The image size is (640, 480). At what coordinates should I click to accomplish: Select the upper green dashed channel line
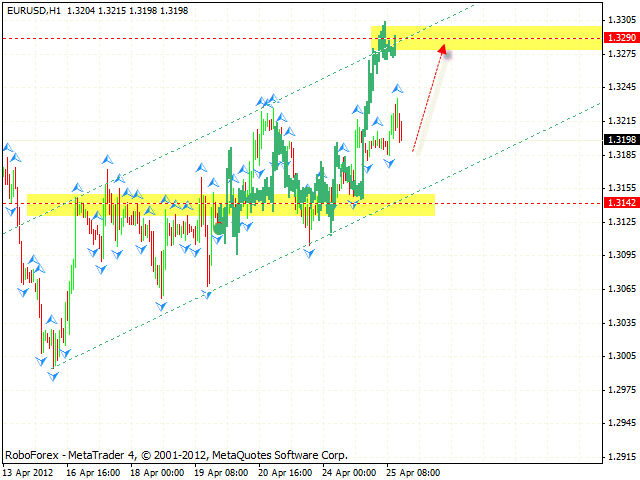[238, 119]
